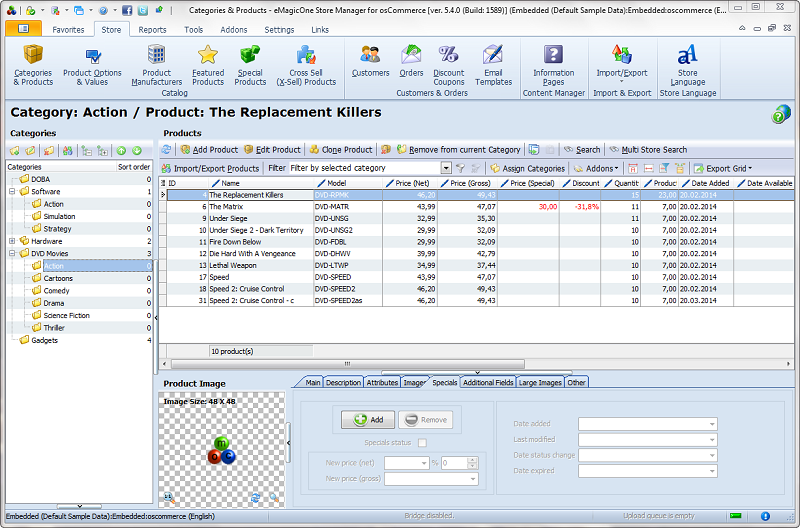Open Special Products section
The width and height of the screenshot is (800, 528).
click(250, 65)
